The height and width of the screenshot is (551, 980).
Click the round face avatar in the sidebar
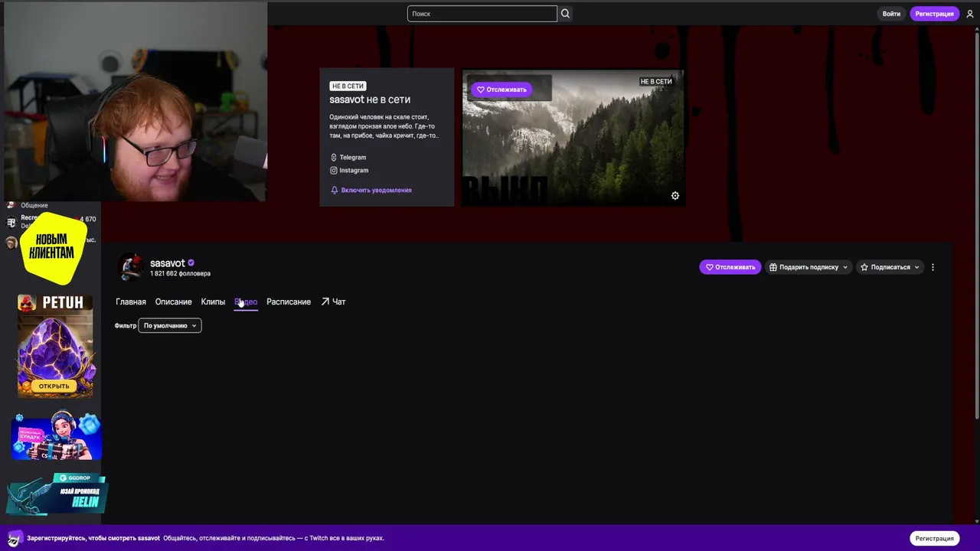coord(11,243)
